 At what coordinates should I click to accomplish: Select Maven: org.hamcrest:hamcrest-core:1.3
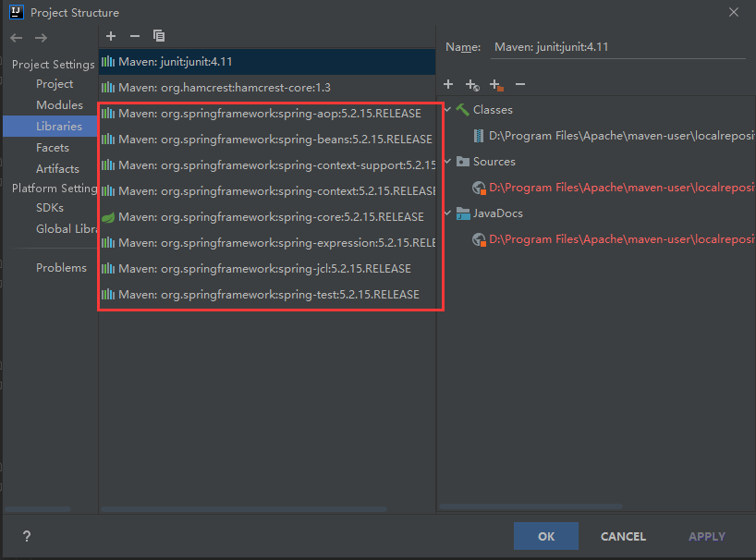click(x=267, y=88)
